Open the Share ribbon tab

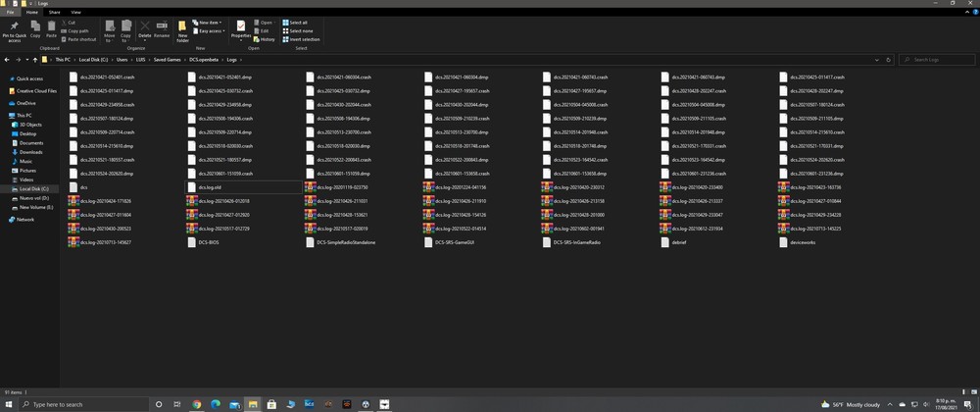coord(54,12)
